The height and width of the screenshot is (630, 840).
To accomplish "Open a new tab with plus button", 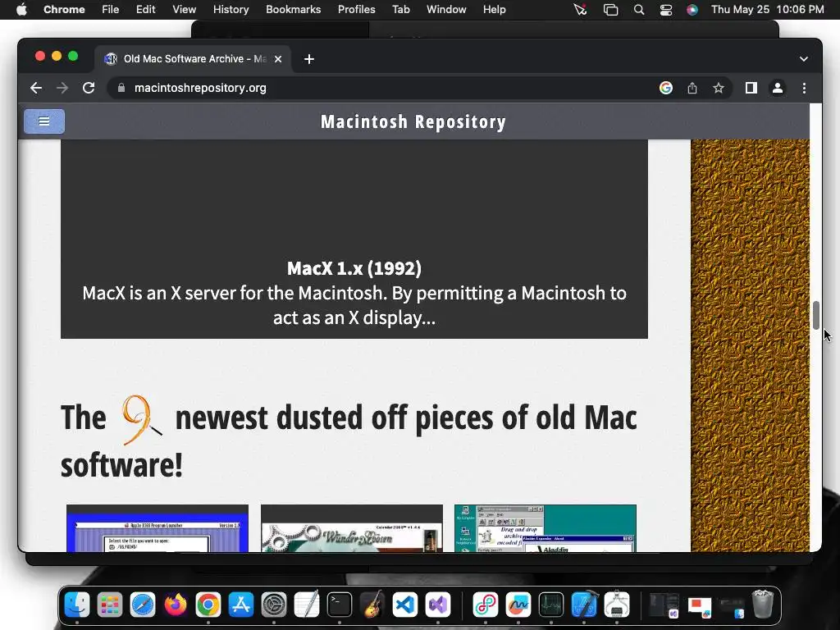I will pos(309,59).
